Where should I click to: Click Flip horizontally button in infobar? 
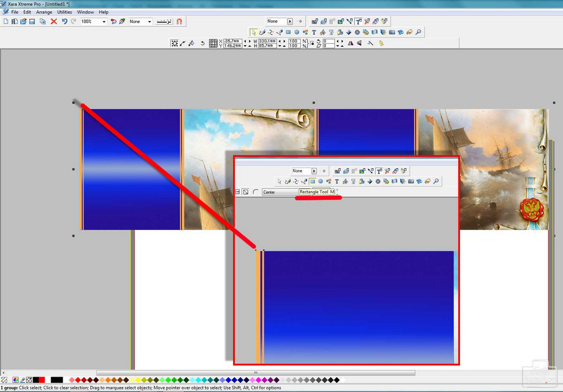click(350, 43)
